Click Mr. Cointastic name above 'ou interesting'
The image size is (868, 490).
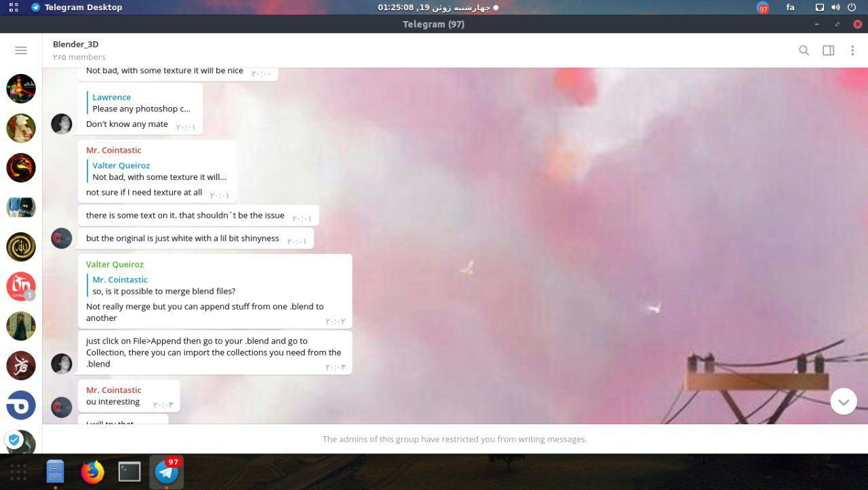[114, 390]
